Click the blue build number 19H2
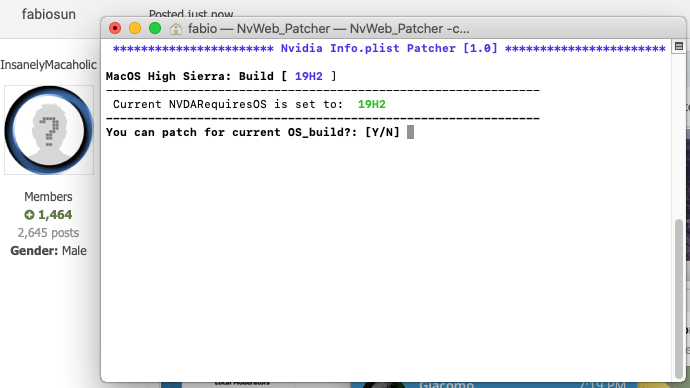 (308, 76)
